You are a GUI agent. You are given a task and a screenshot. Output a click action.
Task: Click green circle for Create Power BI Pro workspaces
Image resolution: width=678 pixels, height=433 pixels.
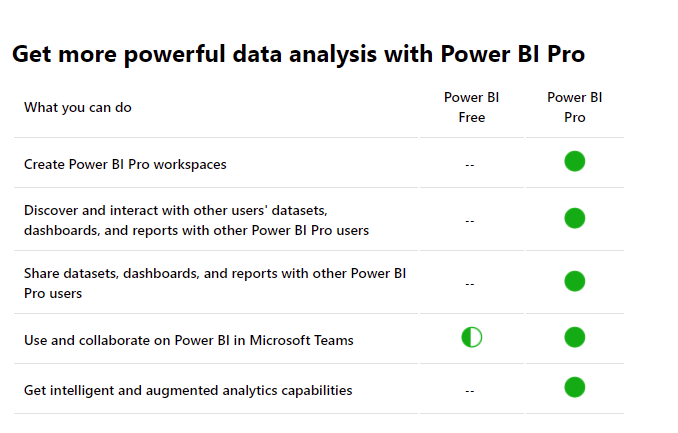(x=574, y=161)
